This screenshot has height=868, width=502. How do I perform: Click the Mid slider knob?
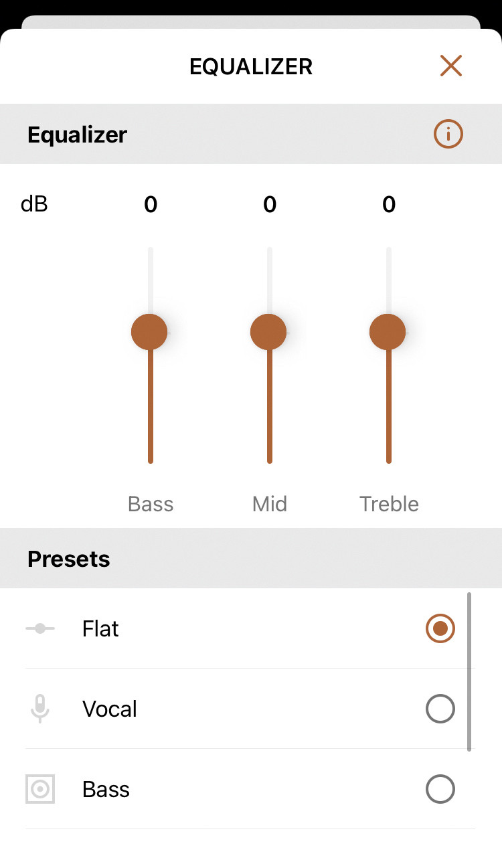(x=268, y=332)
